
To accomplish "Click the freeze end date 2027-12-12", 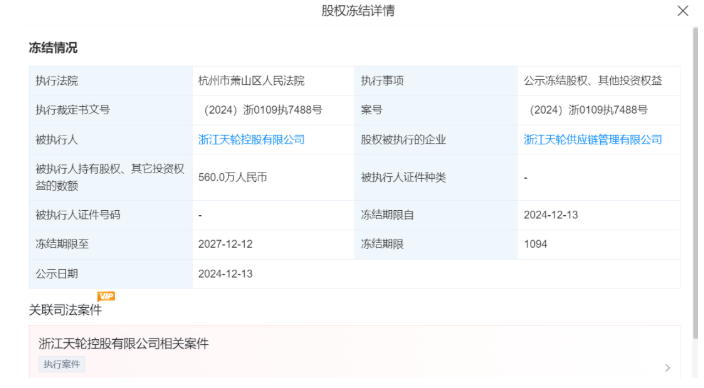I will (225, 244).
